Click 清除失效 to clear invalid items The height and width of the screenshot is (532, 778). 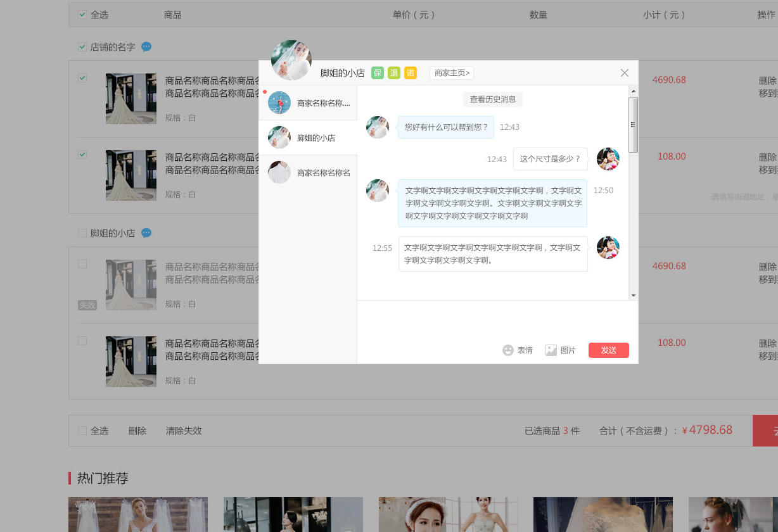click(x=184, y=431)
